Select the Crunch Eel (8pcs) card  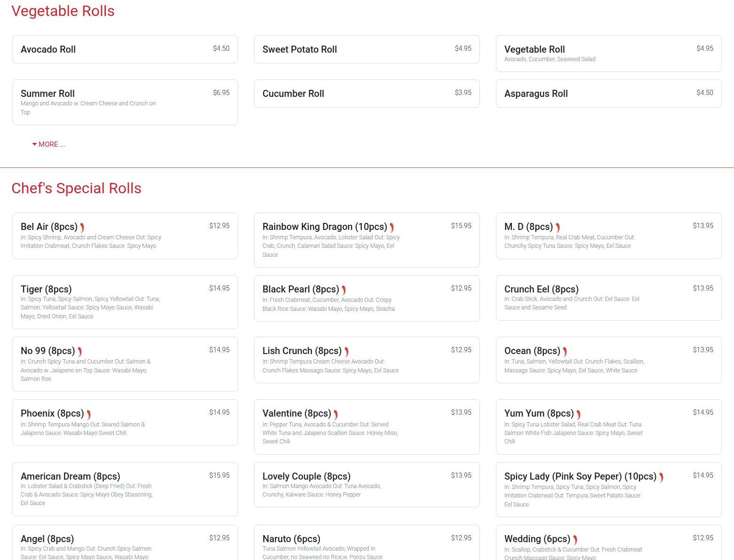(609, 298)
